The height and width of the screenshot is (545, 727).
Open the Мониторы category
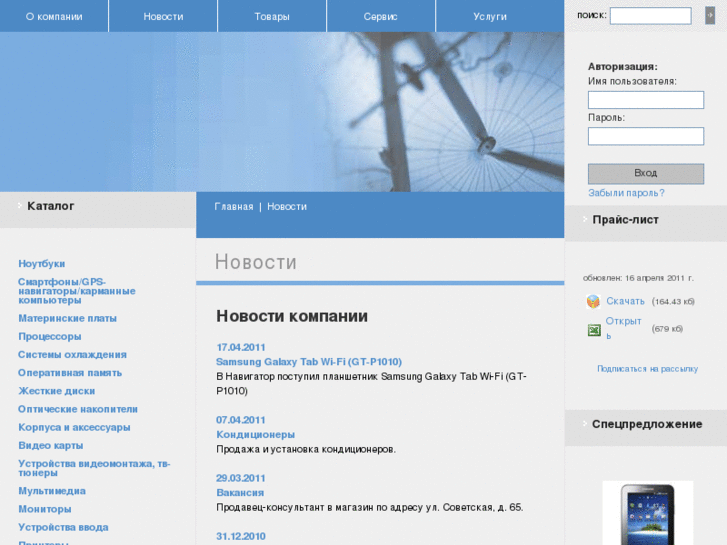tap(45, 509)
